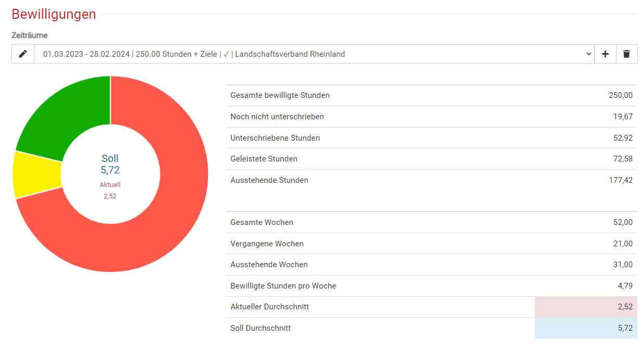Add a new period with the plus icon
The width and height of the screenshot is (644, 350).
(x=605, y=54)
